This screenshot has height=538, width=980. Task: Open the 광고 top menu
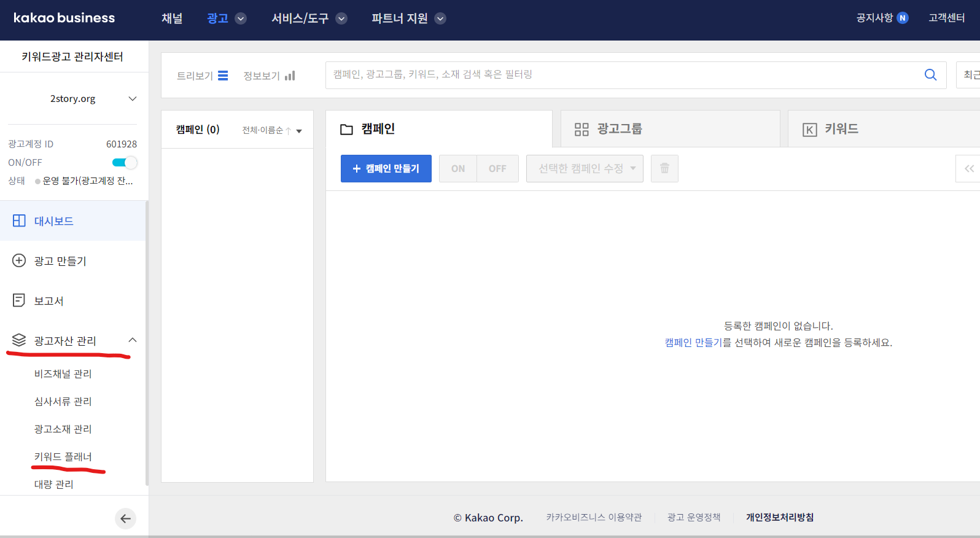coord(217,18)
